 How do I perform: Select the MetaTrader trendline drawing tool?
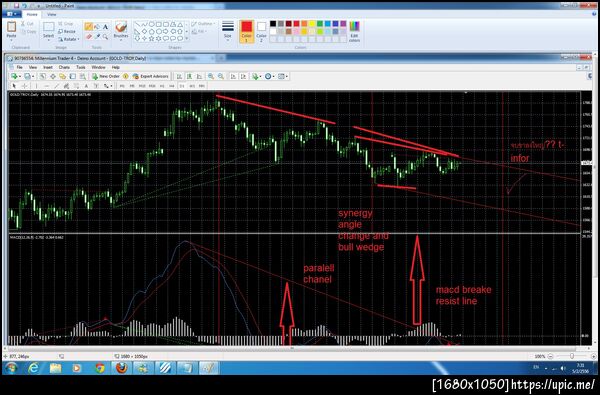pyautogui.click(x=57, y=86)
